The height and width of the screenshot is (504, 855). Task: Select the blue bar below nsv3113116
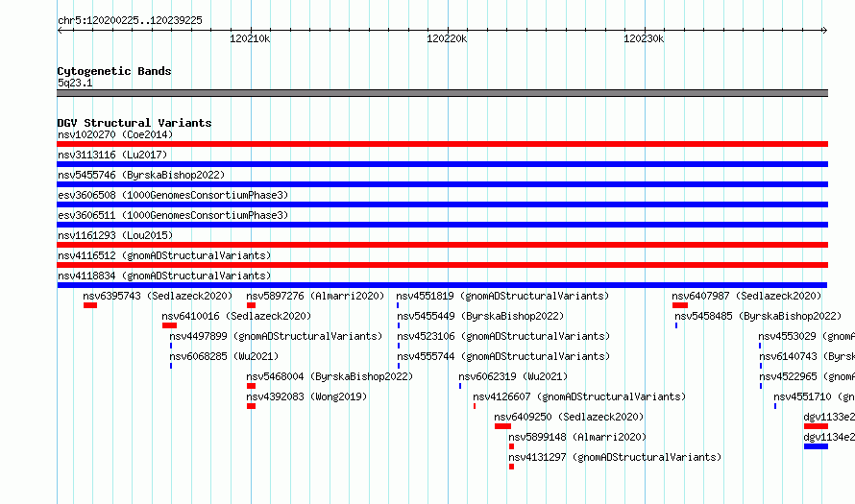click(x=442, y=164)
